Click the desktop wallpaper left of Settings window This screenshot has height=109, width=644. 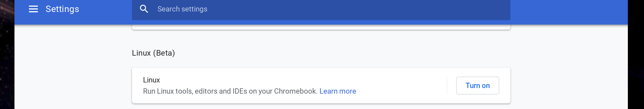coord(7,54)
